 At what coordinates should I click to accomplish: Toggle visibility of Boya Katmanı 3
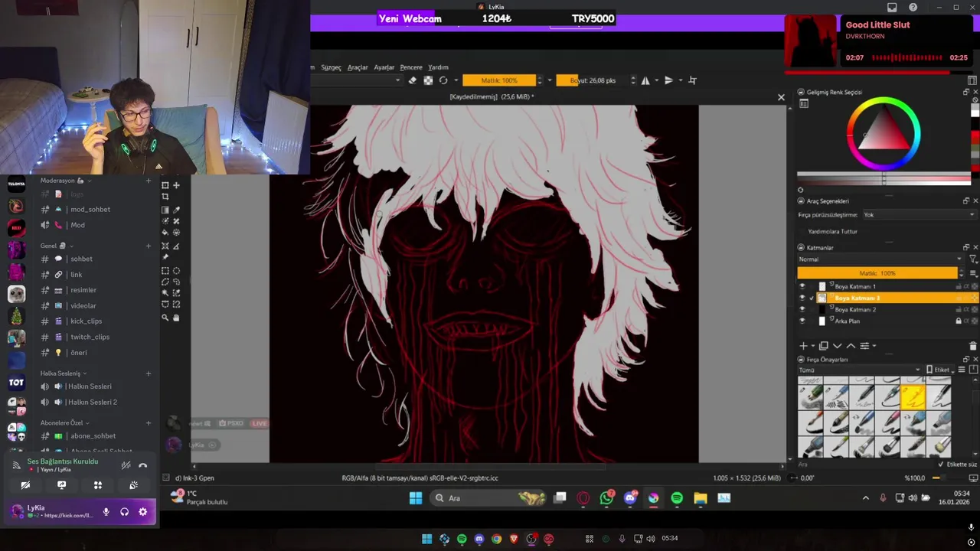click(x=802, y=298)
